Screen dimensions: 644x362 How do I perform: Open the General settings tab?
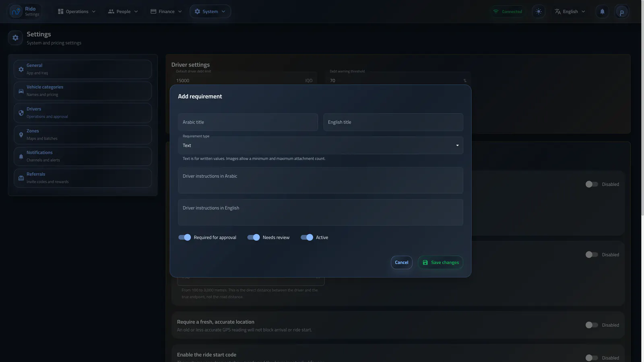[83, 69]
